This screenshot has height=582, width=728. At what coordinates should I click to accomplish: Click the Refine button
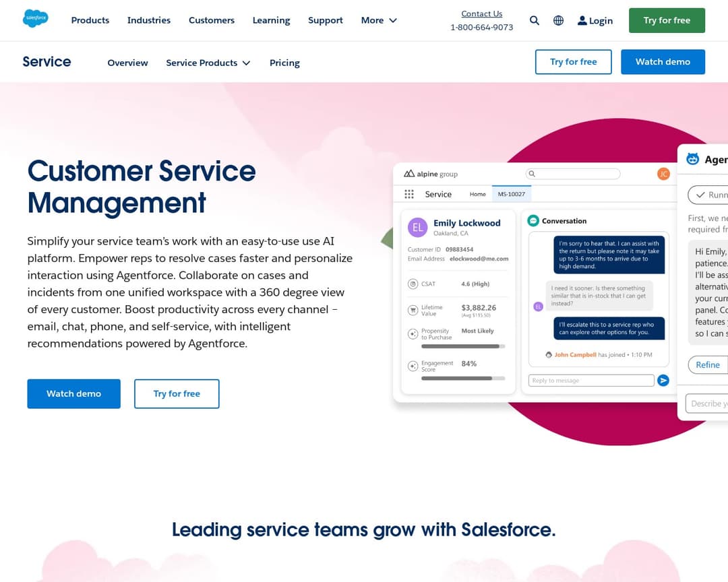click(708, 365)
